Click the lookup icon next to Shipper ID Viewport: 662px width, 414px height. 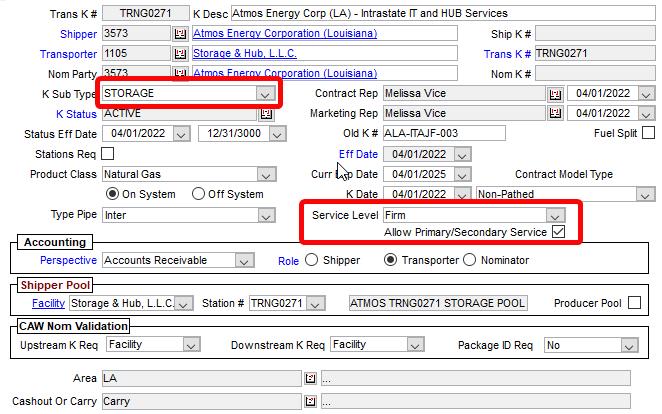(x=180, y=34)
